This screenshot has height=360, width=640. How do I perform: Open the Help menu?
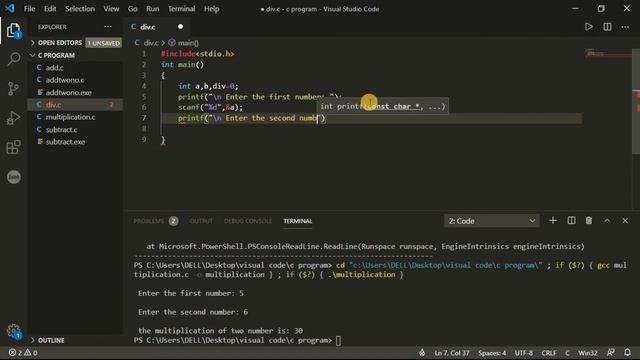click(x=211, y=9)
